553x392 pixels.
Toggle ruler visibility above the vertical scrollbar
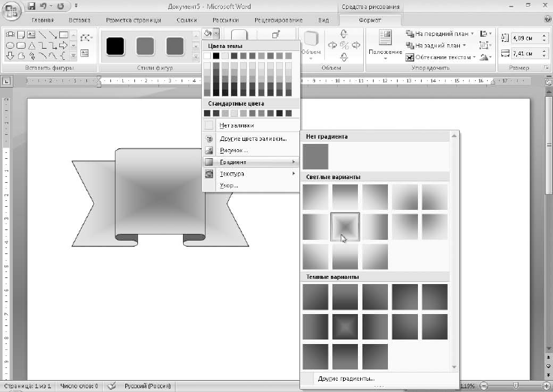[548, 82]
